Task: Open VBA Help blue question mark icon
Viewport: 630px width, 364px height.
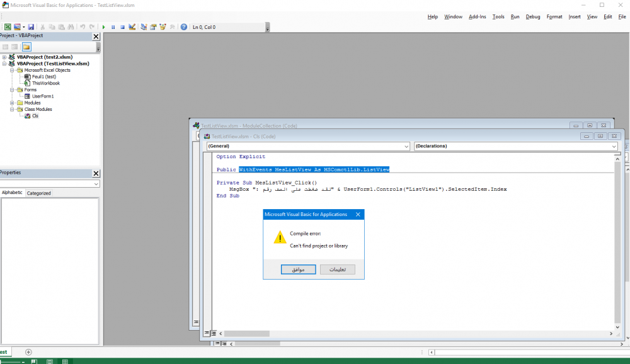Action: [183, 27]
